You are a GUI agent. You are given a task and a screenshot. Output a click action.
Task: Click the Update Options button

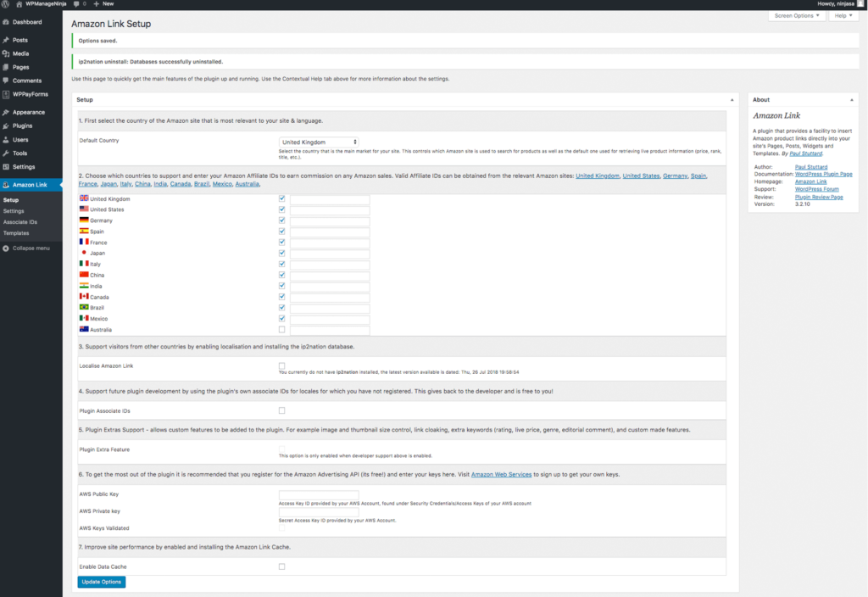point(102,582)
